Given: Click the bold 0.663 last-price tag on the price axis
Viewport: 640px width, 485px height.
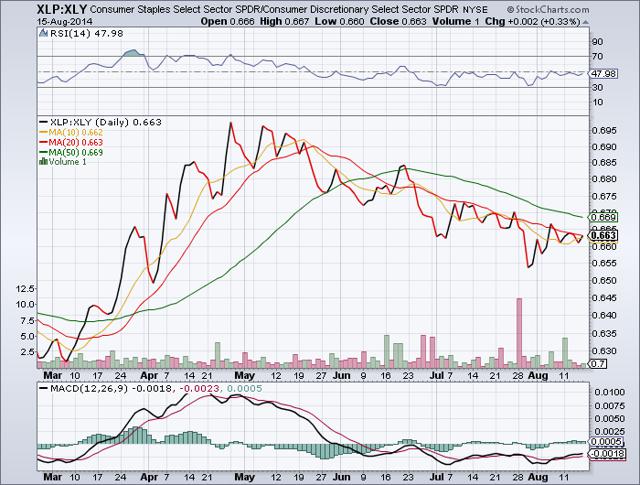Looking at the screenshot, I should (604, 236).
